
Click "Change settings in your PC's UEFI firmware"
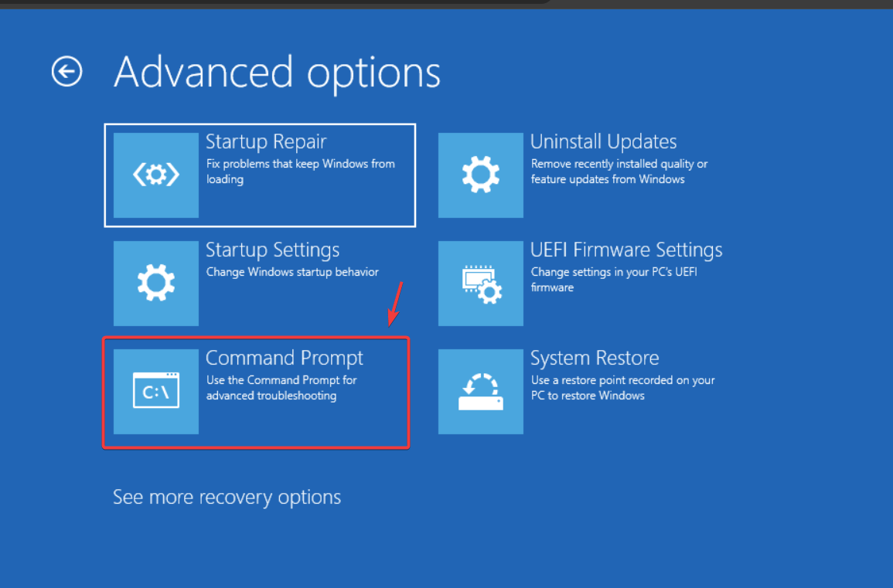point(614,280)
